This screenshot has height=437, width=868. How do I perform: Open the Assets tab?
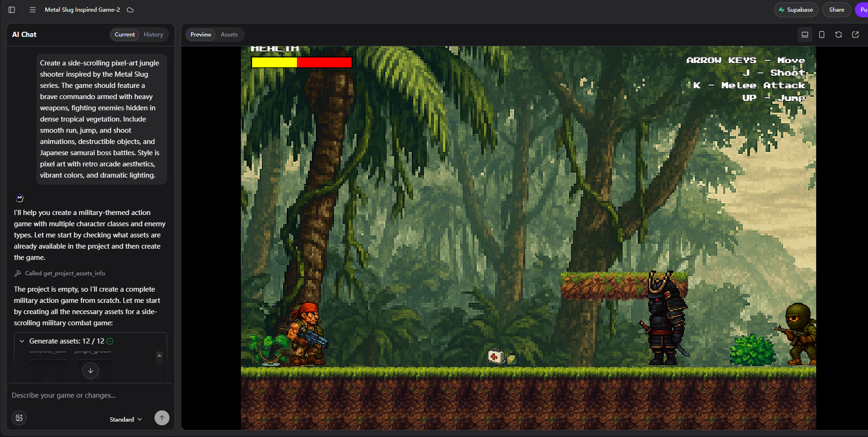[229, 35]
